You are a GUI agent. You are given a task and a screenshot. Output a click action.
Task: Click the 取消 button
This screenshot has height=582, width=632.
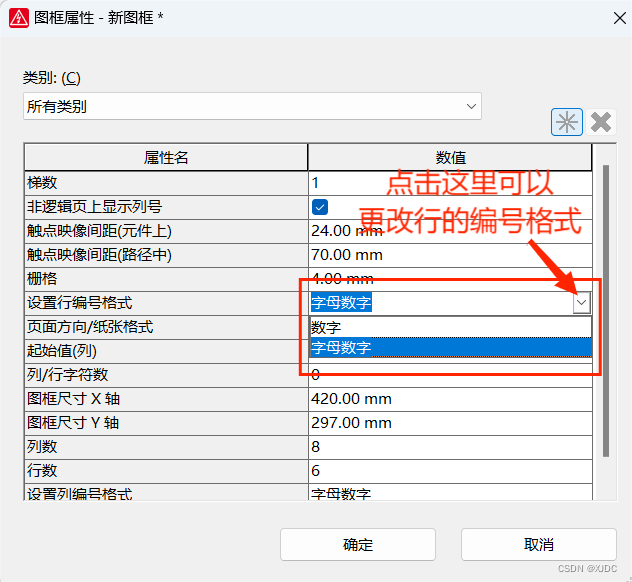coord(538,545)
